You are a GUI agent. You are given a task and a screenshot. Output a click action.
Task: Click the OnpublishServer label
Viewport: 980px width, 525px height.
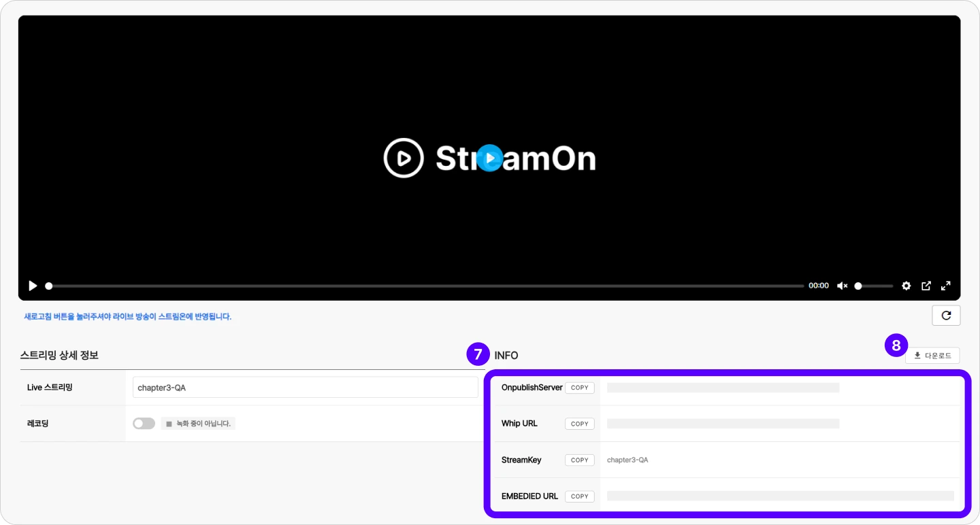point(532,388)
